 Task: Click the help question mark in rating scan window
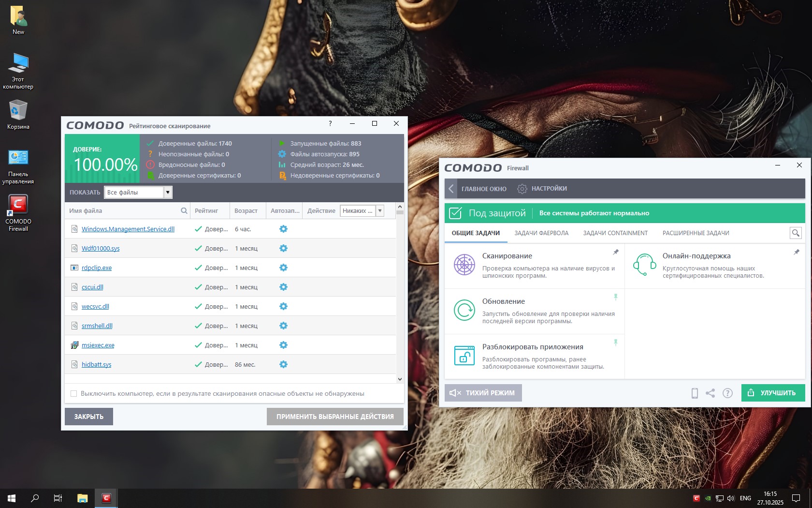[330, 123]
